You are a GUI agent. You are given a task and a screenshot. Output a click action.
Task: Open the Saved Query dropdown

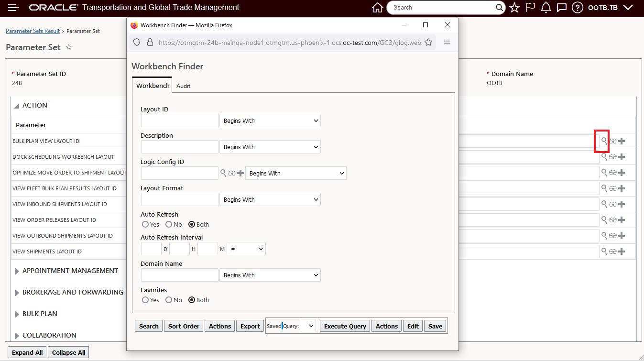pos(309,326)
